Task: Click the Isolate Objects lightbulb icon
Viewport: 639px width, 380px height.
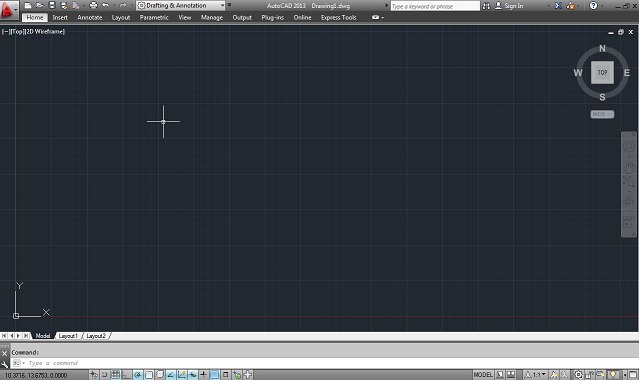Action: tap(613, 374)
